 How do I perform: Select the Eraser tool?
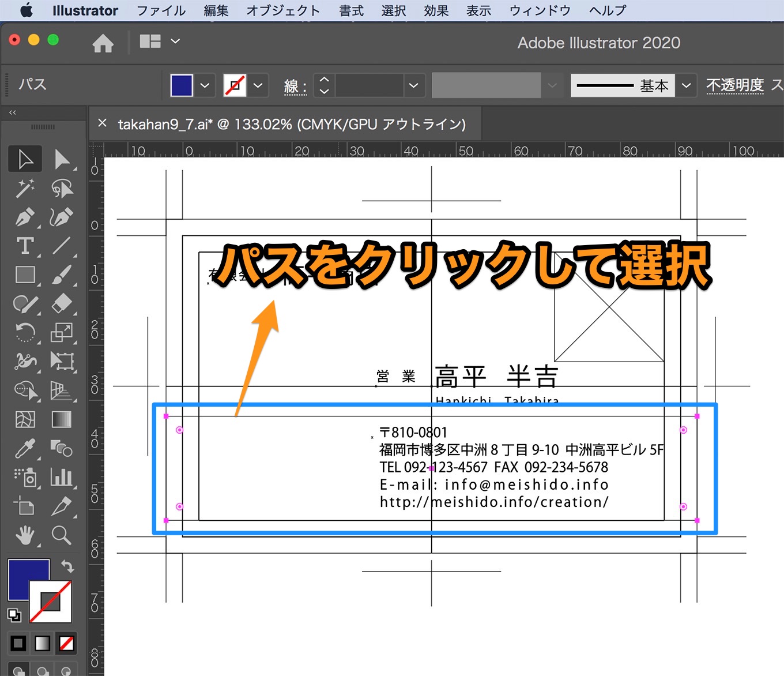(61, 304)
